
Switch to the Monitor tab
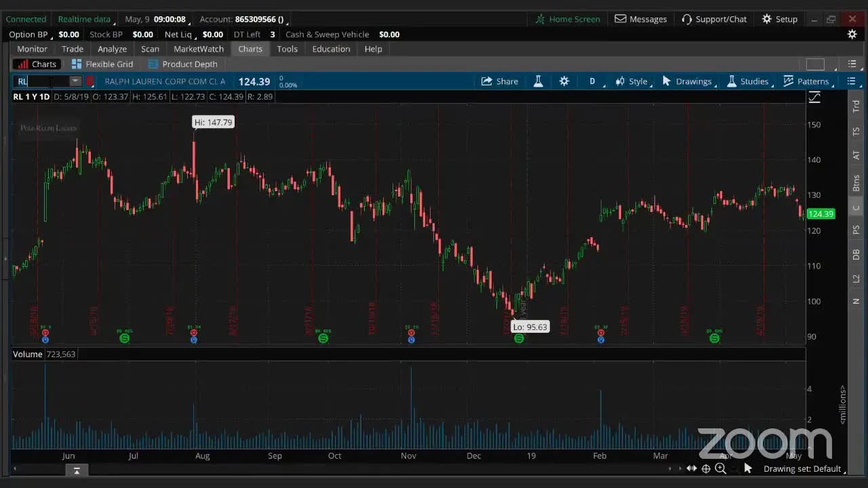pyautogui.click(x=33, y=49)
